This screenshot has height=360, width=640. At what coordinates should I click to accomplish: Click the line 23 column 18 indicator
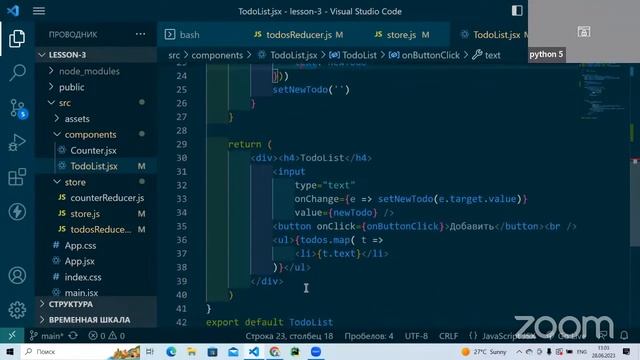(289, 336)
